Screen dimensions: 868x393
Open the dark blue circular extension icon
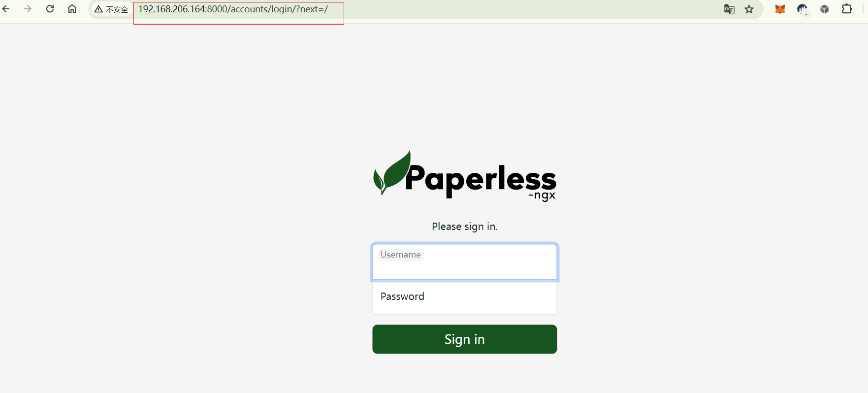pos(803,9)
